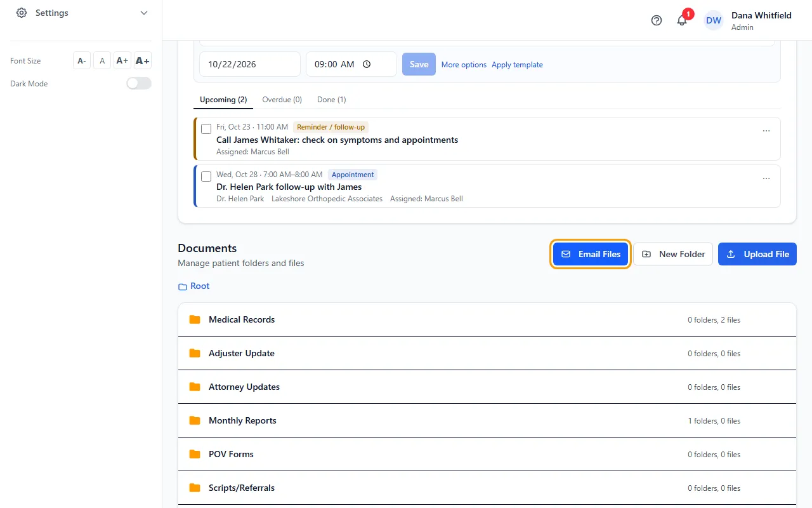
Task: Click the time field showing 09:00 AM
Action: pyautogui.click(x=351, y=64)
